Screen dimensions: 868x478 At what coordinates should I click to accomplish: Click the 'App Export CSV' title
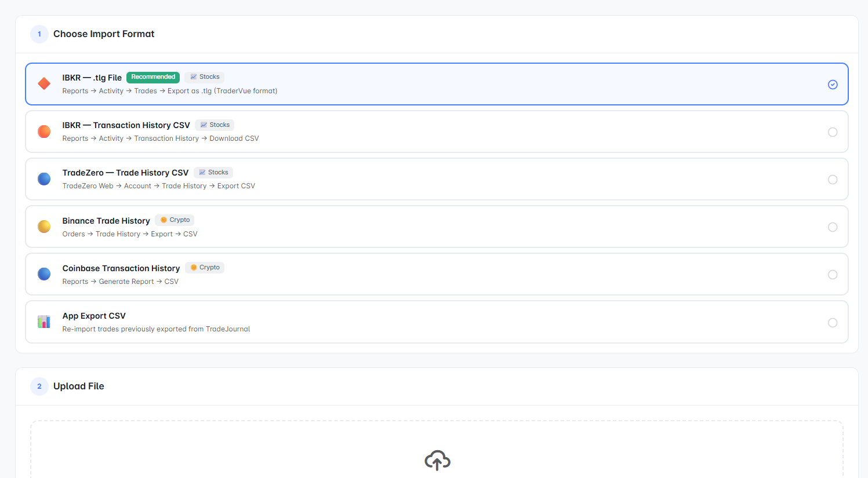point(94,316)
